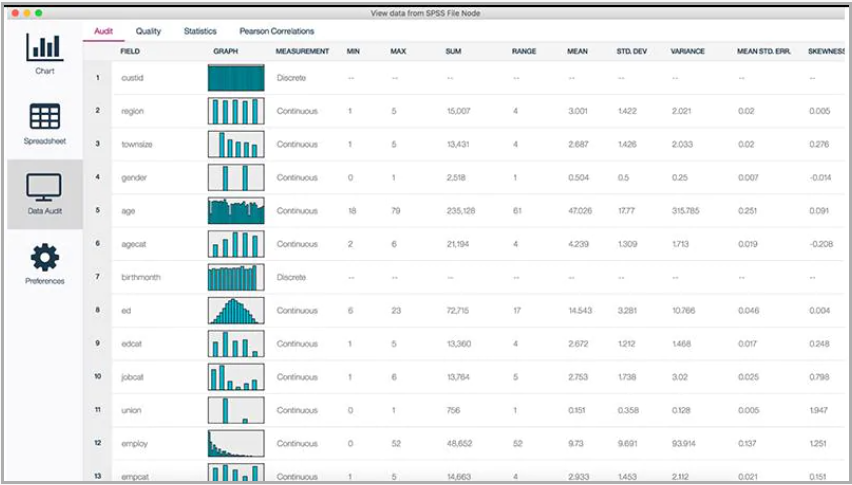Click the sum value 756
852x485 pixels.
click(x=453, y=410)
